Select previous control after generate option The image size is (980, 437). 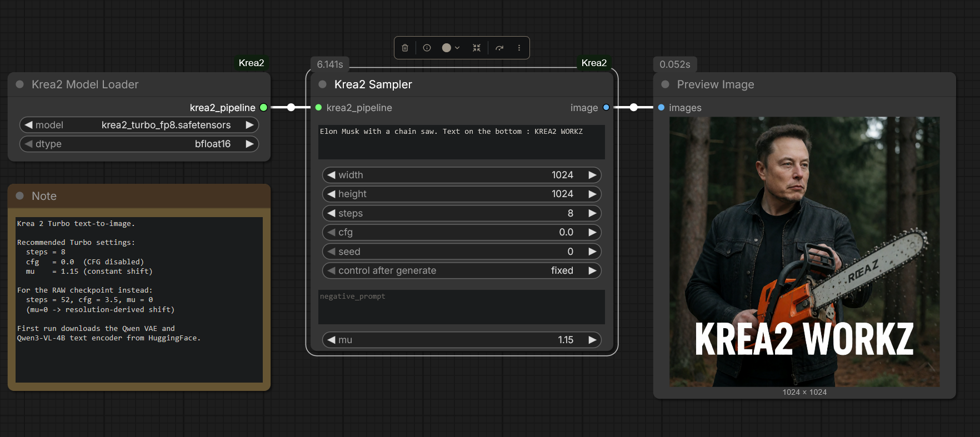pyautogui.click(x=331, y=270)
